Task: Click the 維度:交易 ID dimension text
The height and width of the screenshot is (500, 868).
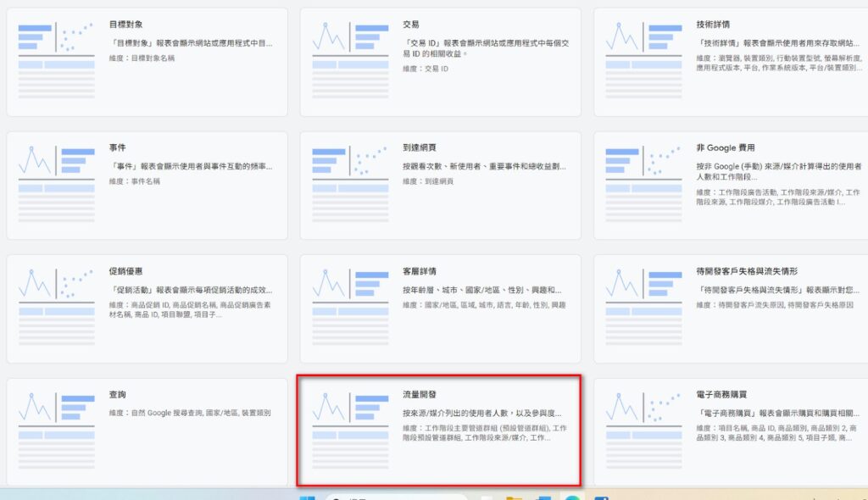Action: (x=426, y=69)
